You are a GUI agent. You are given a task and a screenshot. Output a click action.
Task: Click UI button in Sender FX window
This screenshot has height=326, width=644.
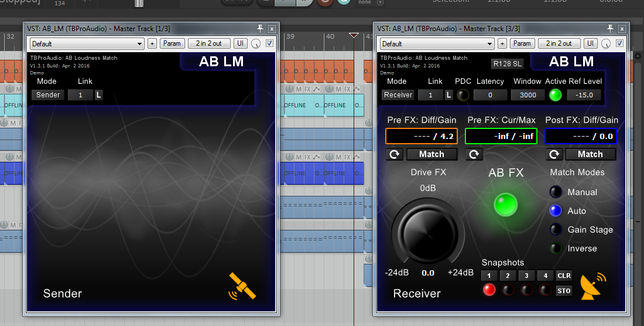240,43
